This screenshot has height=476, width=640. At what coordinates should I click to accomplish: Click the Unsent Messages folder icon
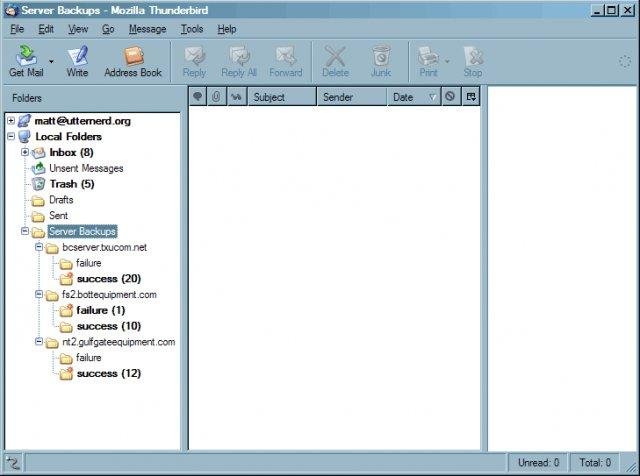pos(39,168)
